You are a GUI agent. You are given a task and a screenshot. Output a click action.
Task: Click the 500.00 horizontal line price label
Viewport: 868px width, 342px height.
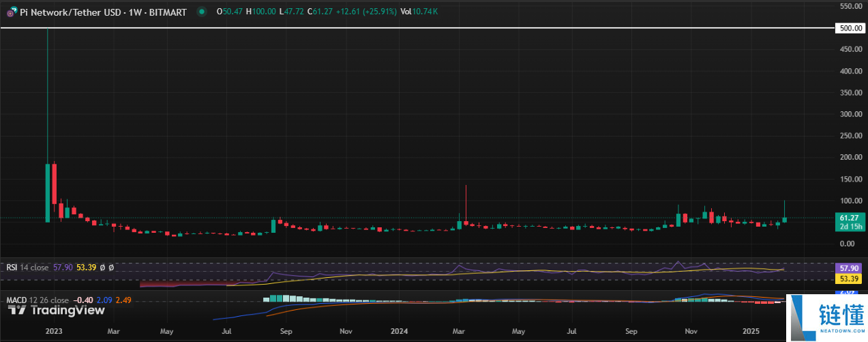tap(850, 28)
